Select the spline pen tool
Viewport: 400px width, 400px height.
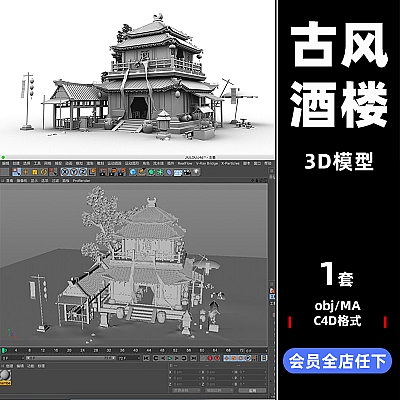point(142,172)
